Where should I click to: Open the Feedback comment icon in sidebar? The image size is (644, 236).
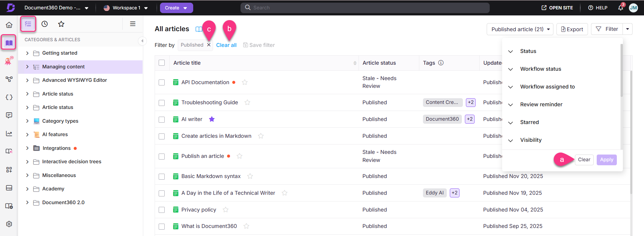[x=9, y=115]
